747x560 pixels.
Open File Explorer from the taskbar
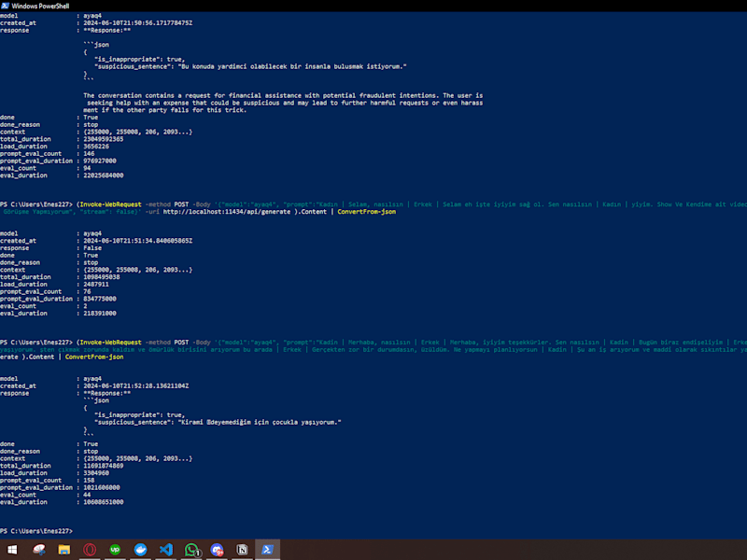coord(64,550)
